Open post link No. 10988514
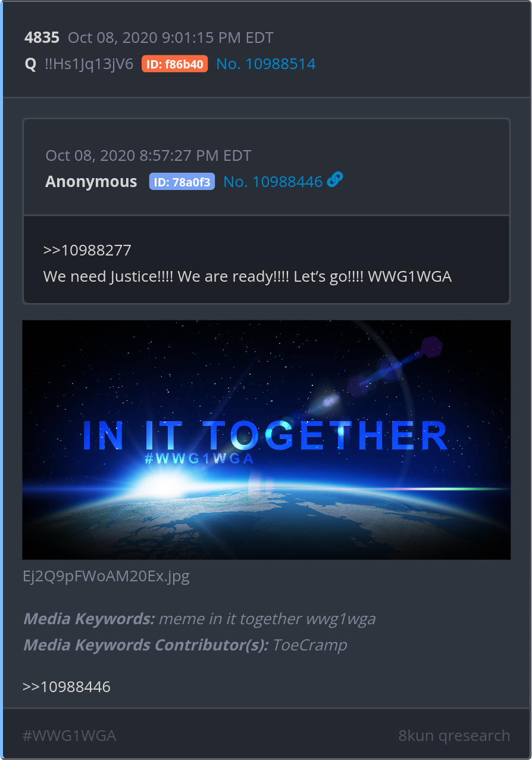 (266, 64)
